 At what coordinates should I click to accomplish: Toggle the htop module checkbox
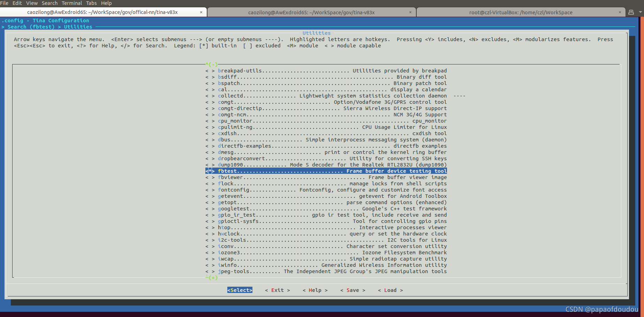coord(210,227)
